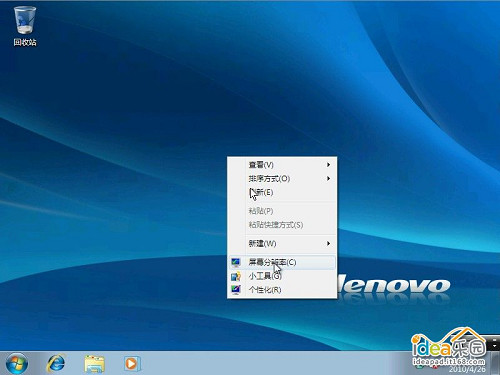Select 屏幕分辨率(C) screen resolution

282,262
